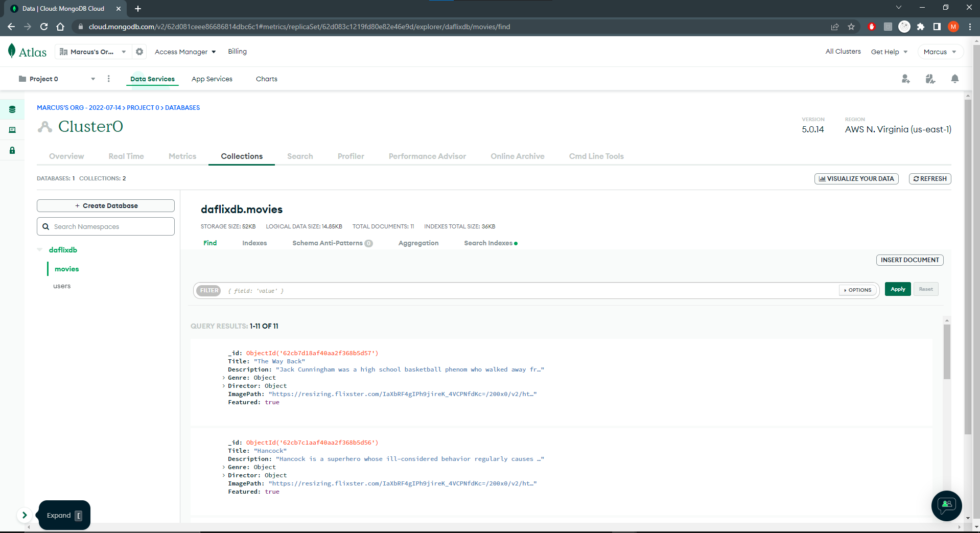The width and height of the screenshot is (980, 533).
Task: Click the page vertical scrollbar
Action: click(x=968, y=266)
